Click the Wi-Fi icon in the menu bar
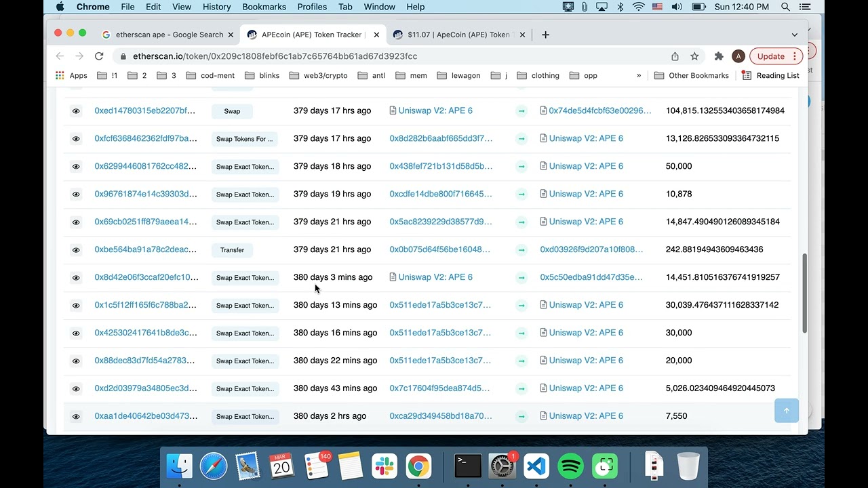 click(x=638, y=7)
